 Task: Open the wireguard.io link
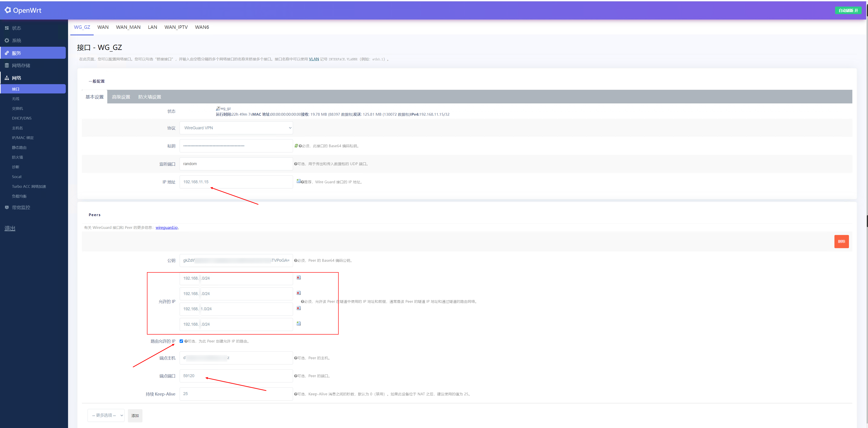coord(166,227)
